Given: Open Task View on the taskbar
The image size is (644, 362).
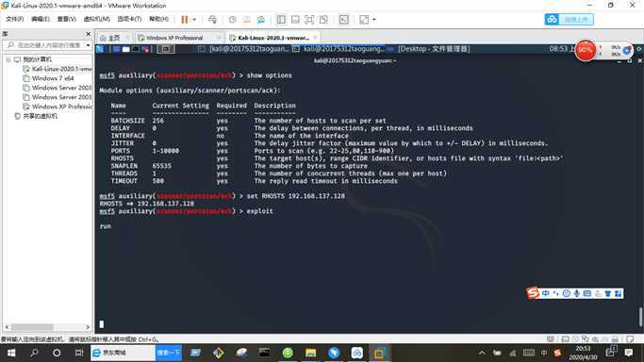Looking at the screenshot, I should point(79,353).
